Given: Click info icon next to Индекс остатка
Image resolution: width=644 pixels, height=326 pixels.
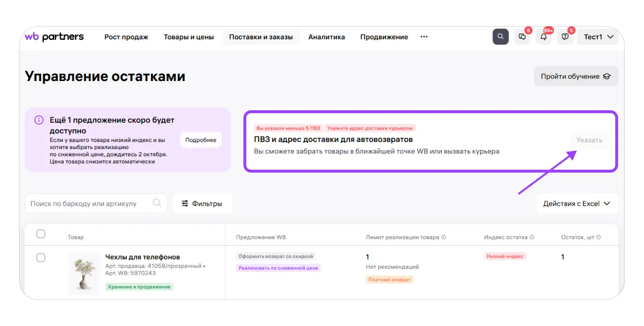Looking at the screenshot, I should coord(532,237).
